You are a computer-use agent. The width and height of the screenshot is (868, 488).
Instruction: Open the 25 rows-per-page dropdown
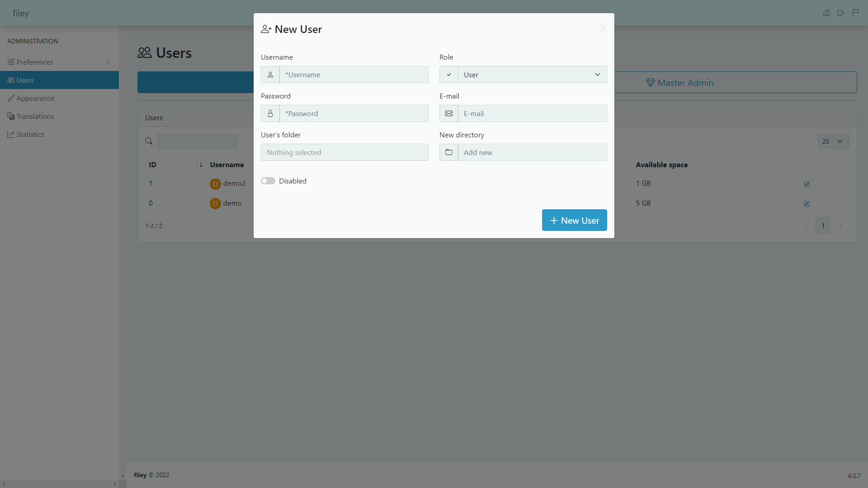(833, 141)
